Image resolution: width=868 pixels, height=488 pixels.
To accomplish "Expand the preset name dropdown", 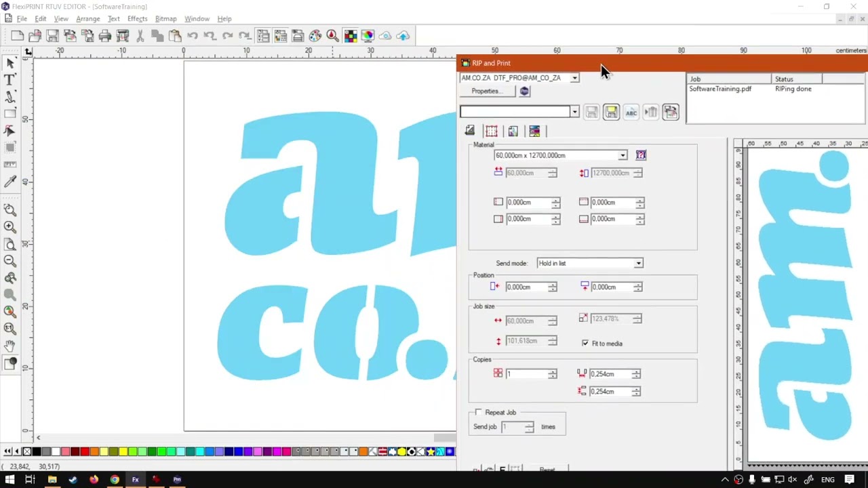I will (574, 112).
